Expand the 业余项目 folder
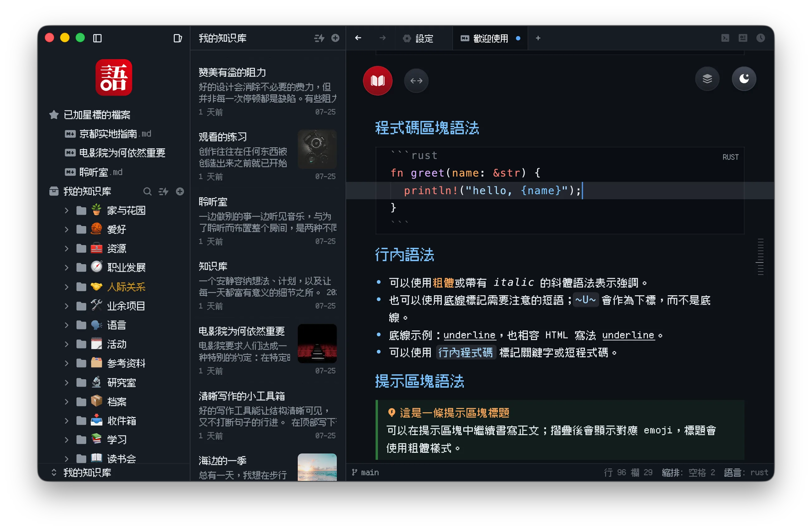The height and width of the screenshot is (531, 812). click(66, 306)
